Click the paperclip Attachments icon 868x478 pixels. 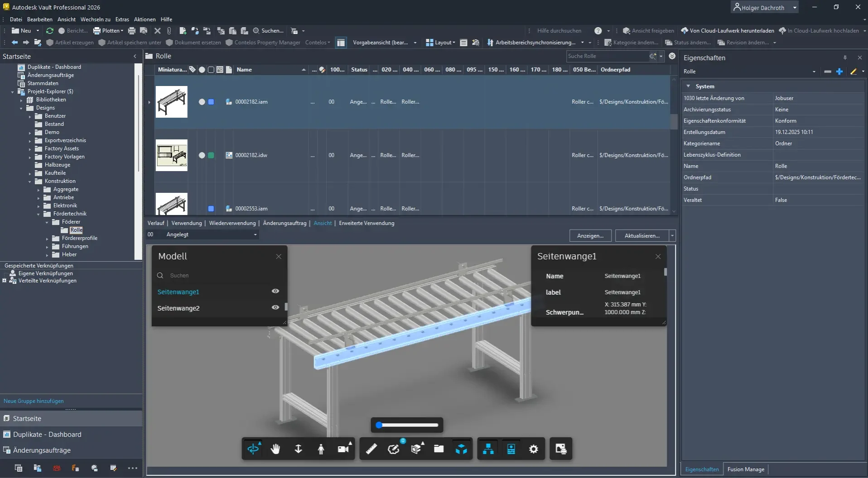(x=169, y=31)
